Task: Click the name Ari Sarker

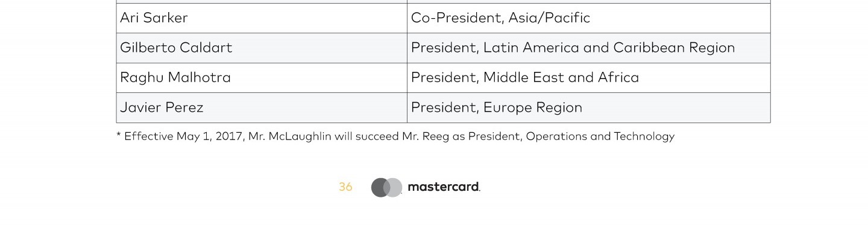Action: pos(154,18)
